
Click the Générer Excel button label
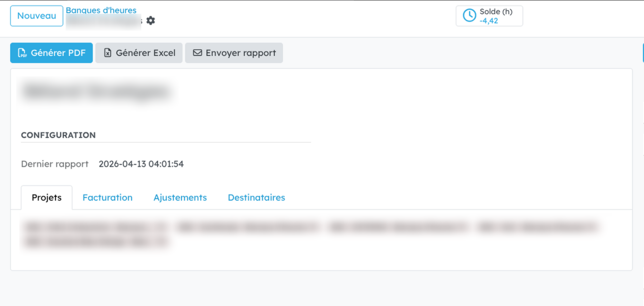click(x=145, y=53)
